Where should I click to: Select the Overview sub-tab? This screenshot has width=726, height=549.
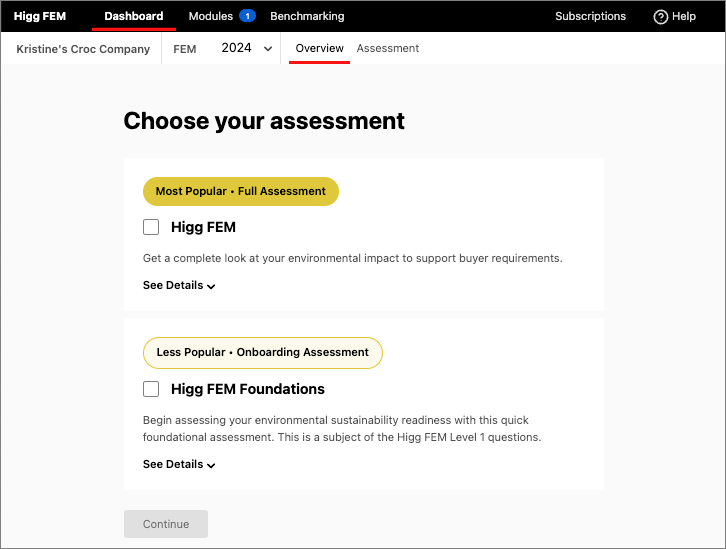319,48
